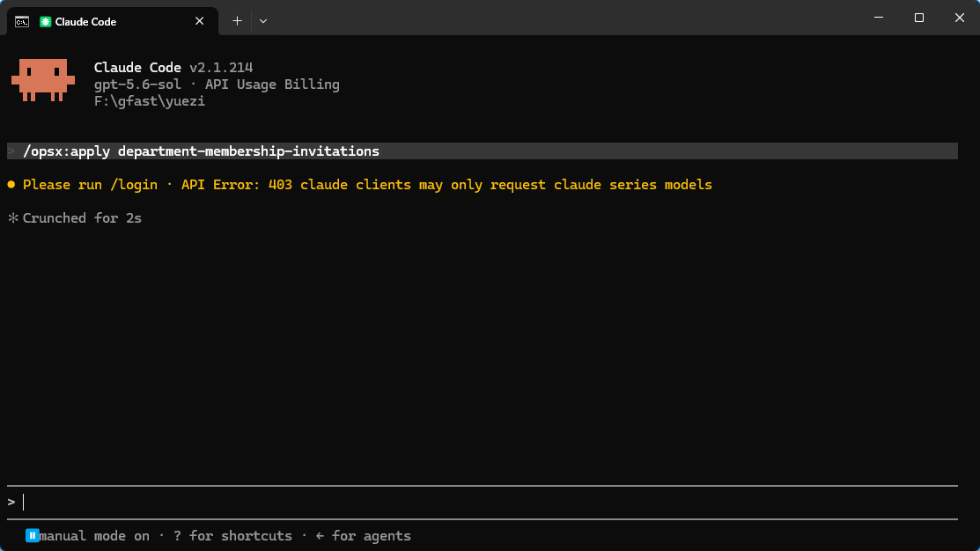Click "Crunched for 2s" status line
The image size is (980, 551).
(82, 218)
